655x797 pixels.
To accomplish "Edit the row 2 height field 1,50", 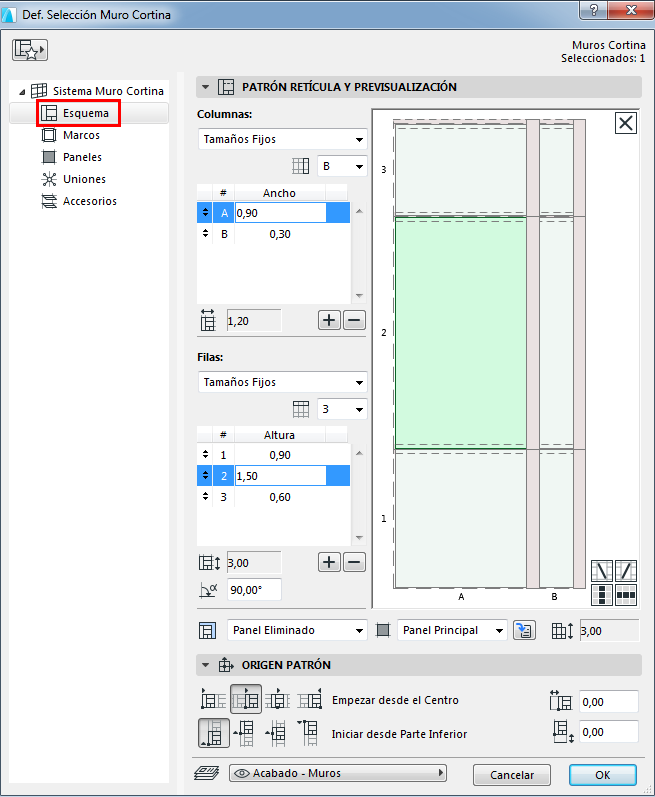I will pos(280,476).
